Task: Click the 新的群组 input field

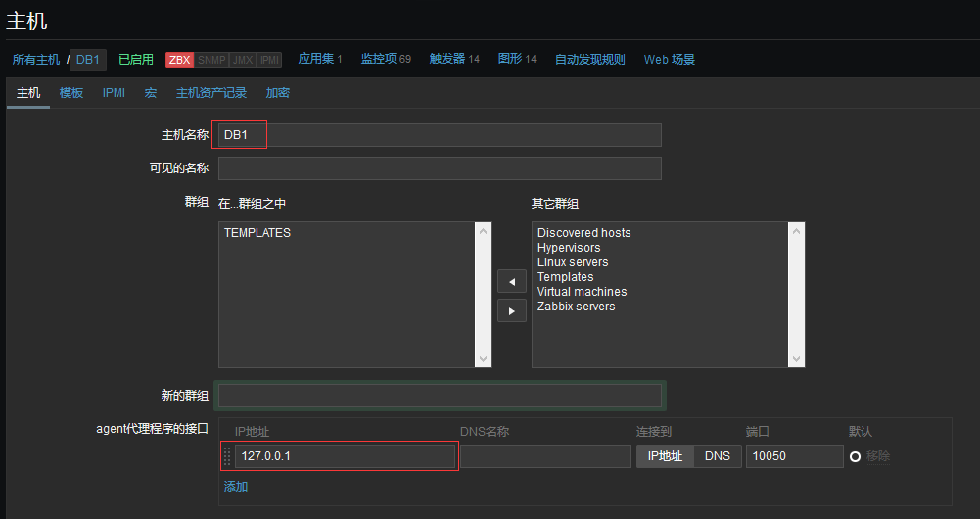Action: pos(440,396)
